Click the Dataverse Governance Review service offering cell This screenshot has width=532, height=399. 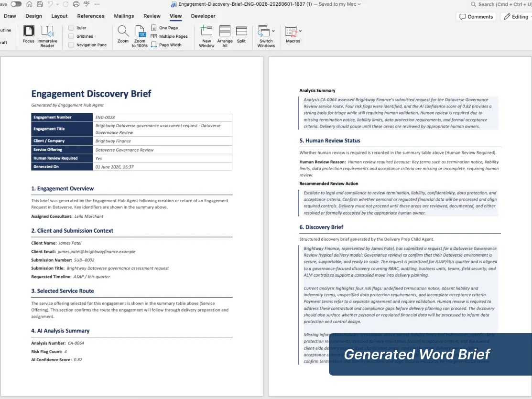click(x=163, y=150)
